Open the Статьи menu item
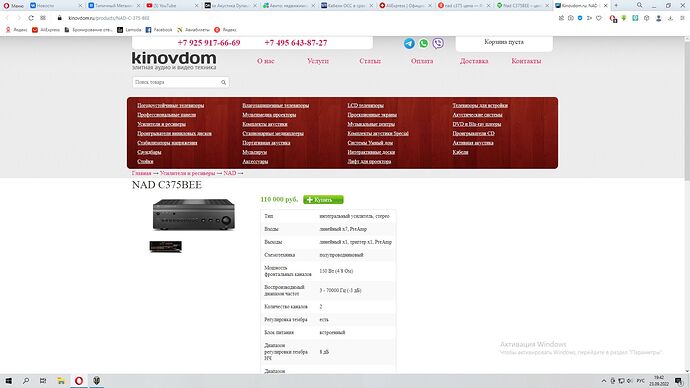 (370, 61)
